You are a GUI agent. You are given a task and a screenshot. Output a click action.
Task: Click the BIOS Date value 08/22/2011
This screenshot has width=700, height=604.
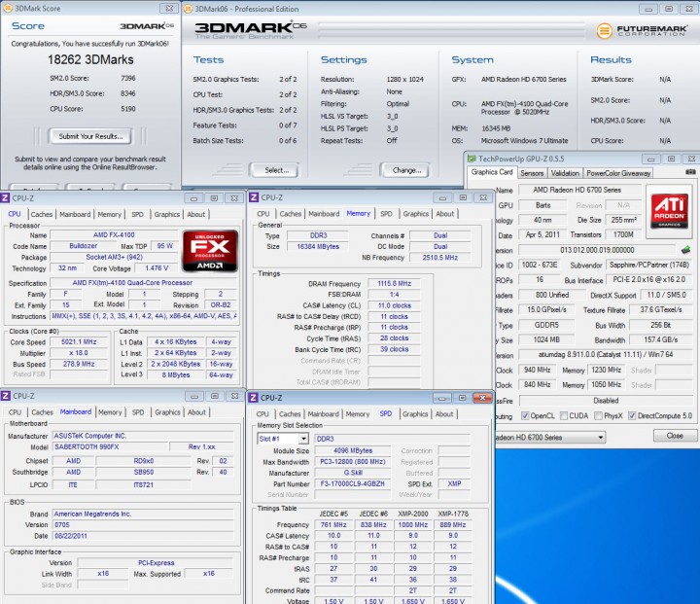[143, 536]
